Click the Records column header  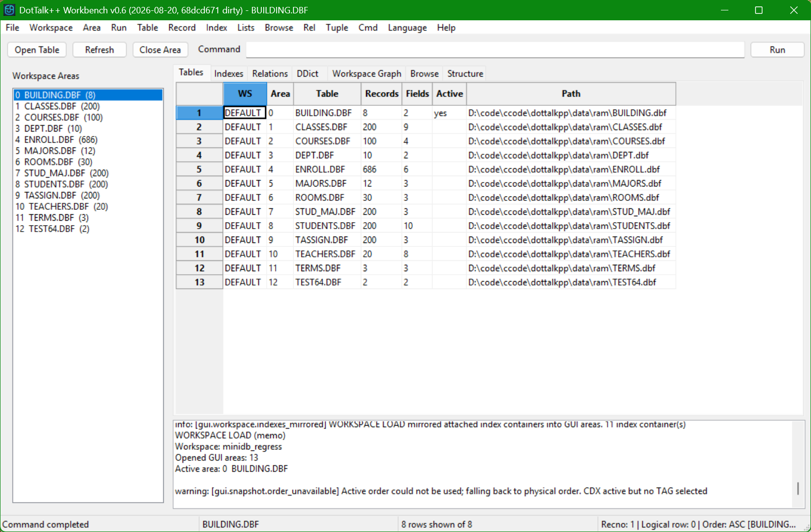point(382,94)
